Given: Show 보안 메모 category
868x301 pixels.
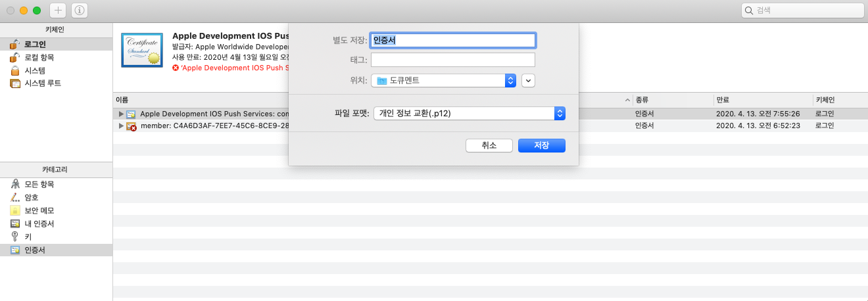Looking at the screenshot, I should 57,210.
